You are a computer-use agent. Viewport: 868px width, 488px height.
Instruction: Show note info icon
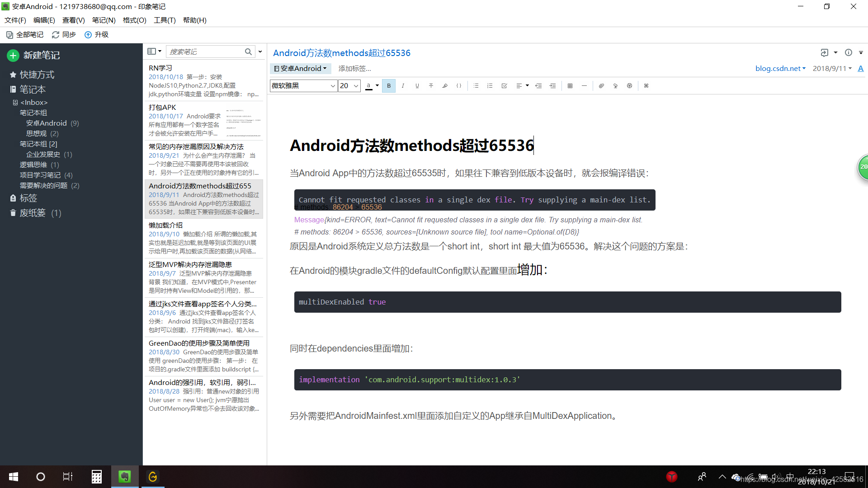(x=849, y=53)
